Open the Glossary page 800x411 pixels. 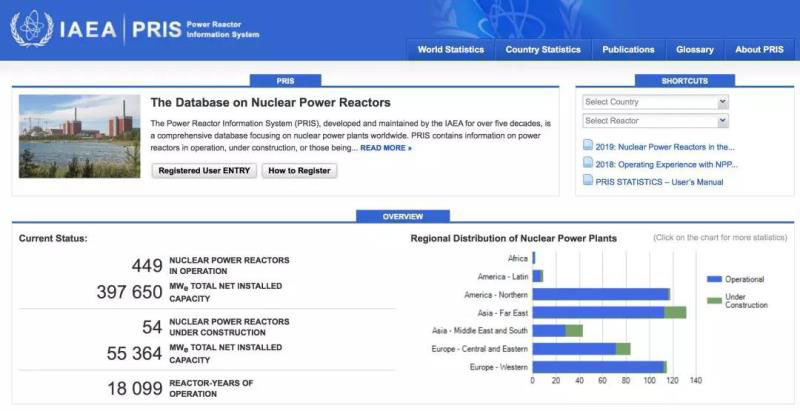(694, 49)
